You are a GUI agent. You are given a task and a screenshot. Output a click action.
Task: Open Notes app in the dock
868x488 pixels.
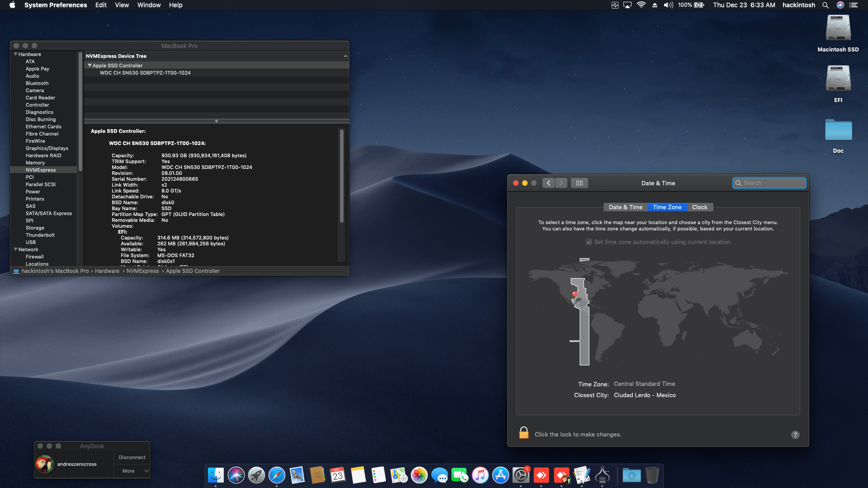click(358, 475)
